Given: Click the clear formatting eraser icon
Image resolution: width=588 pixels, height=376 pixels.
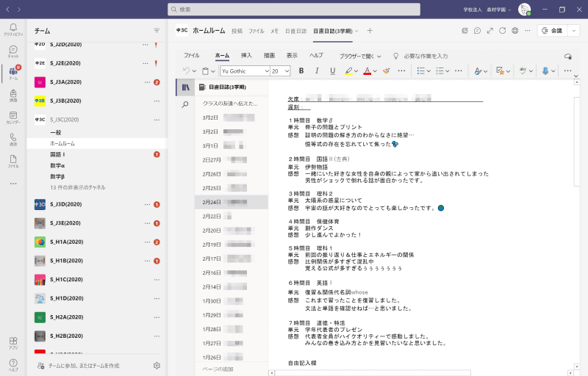Looking at the screenshot, I should (387, 70).
